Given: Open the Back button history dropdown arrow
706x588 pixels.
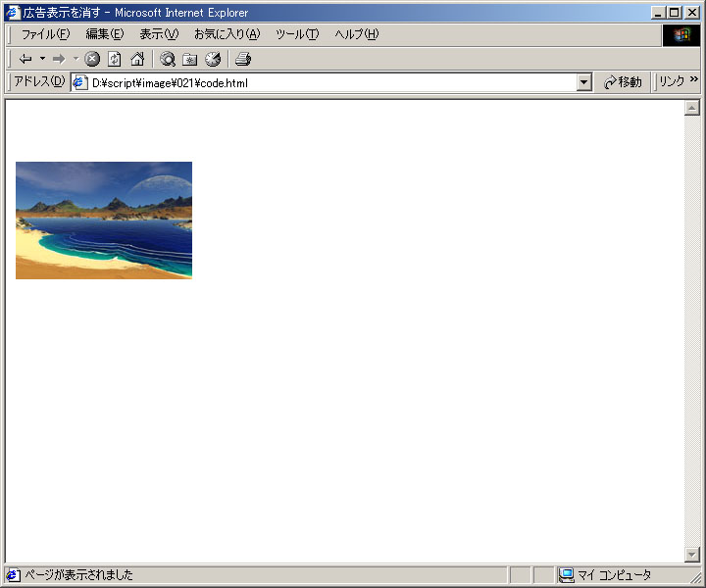Looking at the screenshot, I should click(x=42, y=59).
